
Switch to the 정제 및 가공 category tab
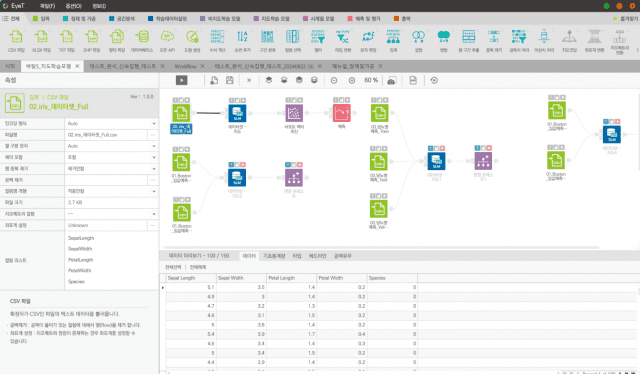(x=79, y=19)
